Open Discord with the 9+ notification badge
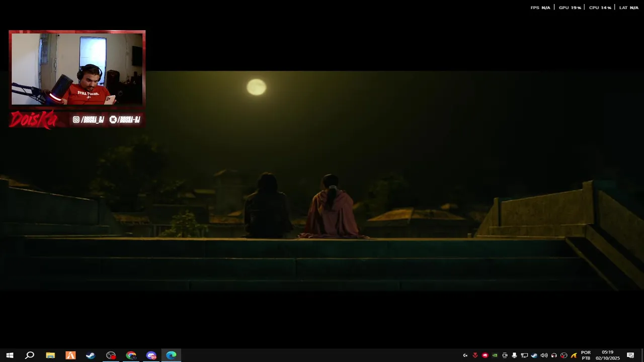Image resolution: width=644 pixels, height=362 pixels. 151,355
